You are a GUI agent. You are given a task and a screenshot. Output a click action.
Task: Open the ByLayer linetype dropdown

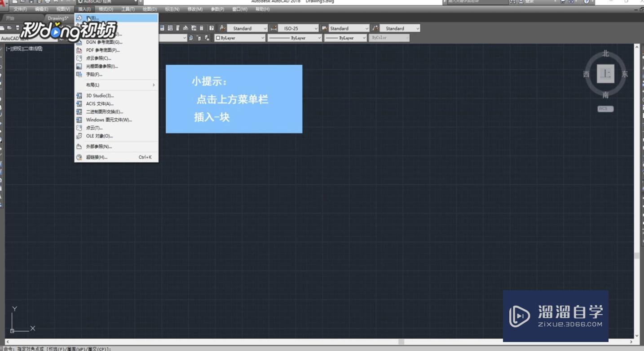click(x=295, y=38)
